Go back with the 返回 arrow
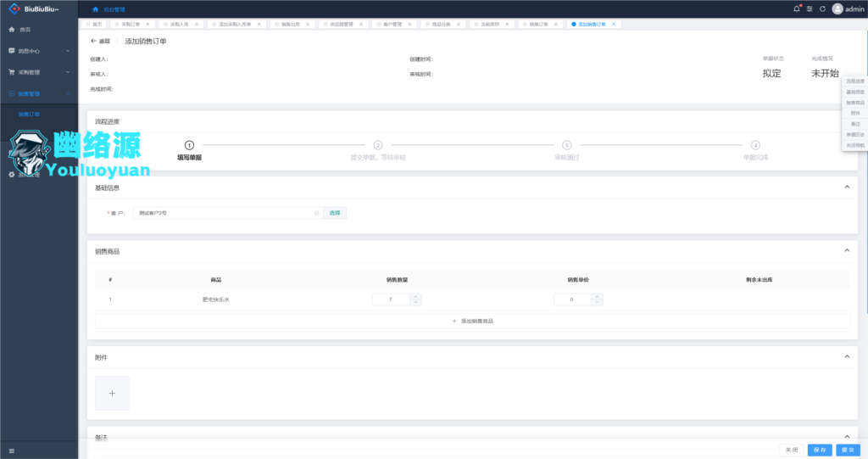 100,41
